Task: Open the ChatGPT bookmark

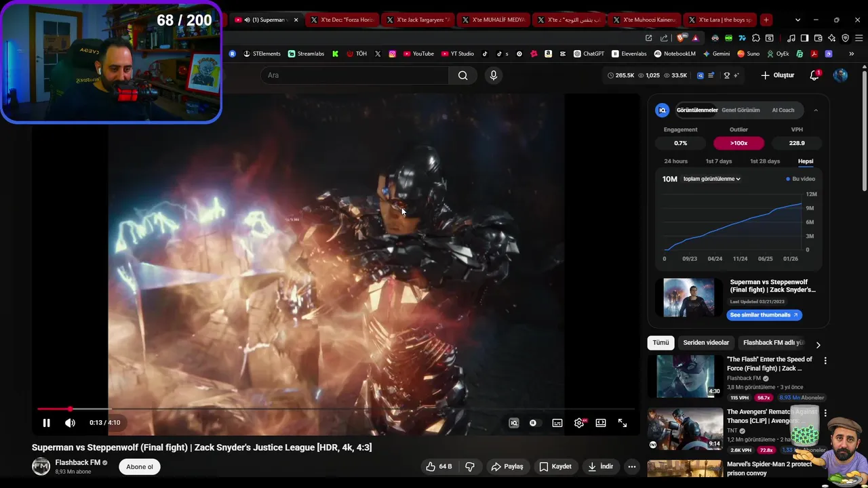Action: (589, 54)
